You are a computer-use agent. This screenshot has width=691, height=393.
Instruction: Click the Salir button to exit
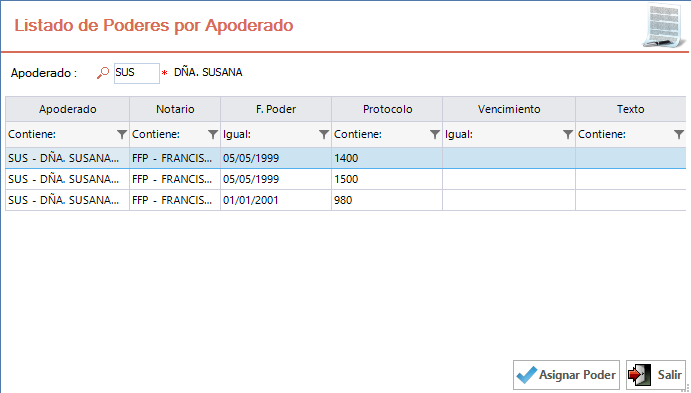pos(656,375)
